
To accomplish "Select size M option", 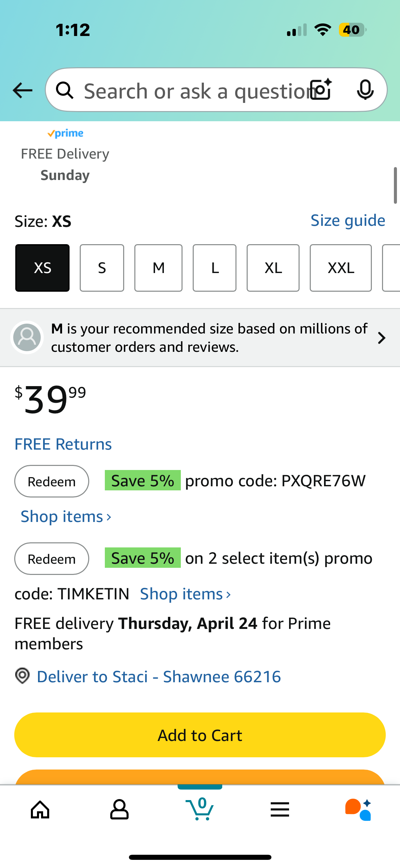I will [158, 268].
